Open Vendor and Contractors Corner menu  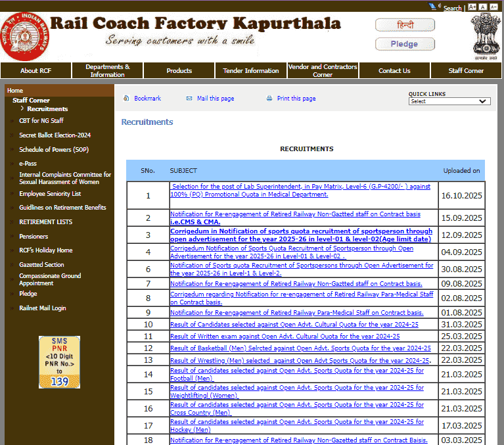click(x=323, y=71)
